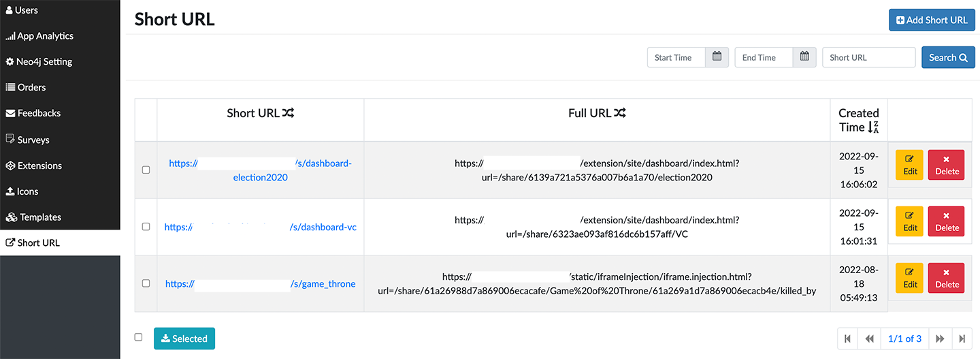980x359 pixels.
Task: Jump to the last page
Action: click(962, 339)
